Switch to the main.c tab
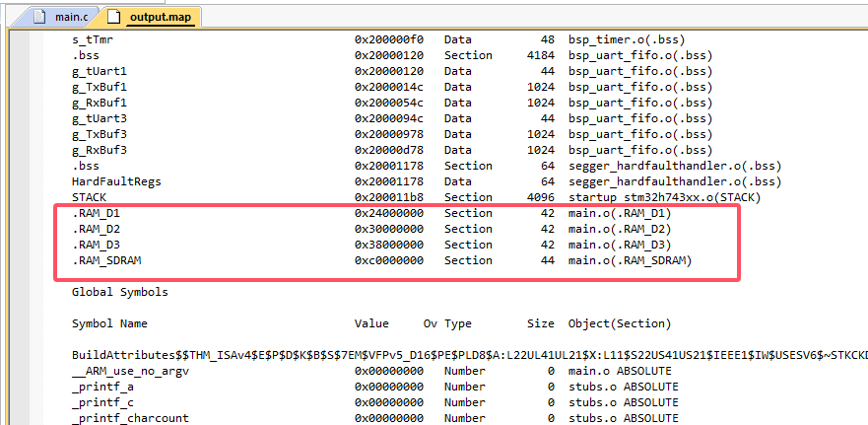Image resolution: width=868 pixels, height=425 pixels. 69,17
